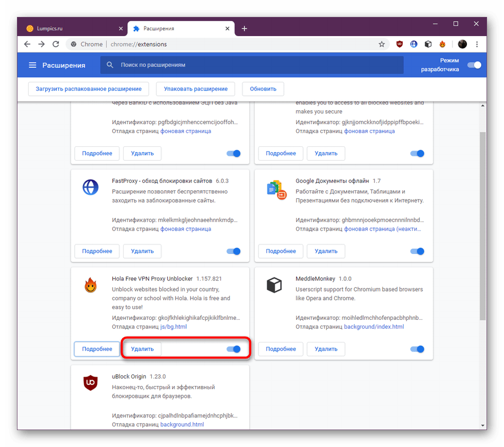Open Подробнее for MeddleMonkey
The width and height of the screenshot is (504, 447).
pos(281,349)
